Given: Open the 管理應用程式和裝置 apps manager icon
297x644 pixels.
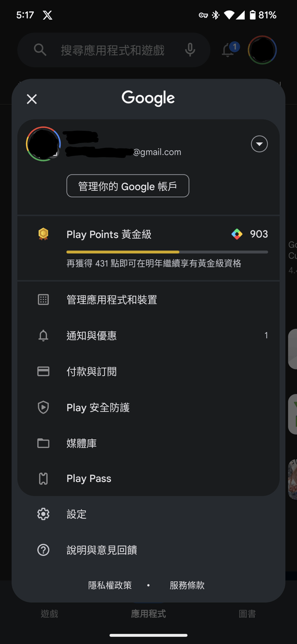Looking at the screenshot, I should (43, 299).
